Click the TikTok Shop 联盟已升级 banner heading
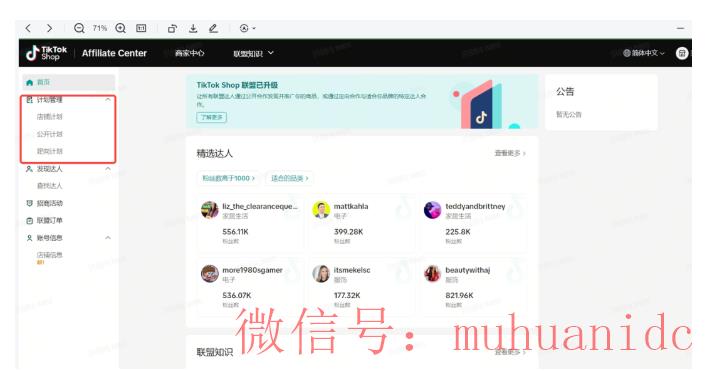 pos(237,85)
